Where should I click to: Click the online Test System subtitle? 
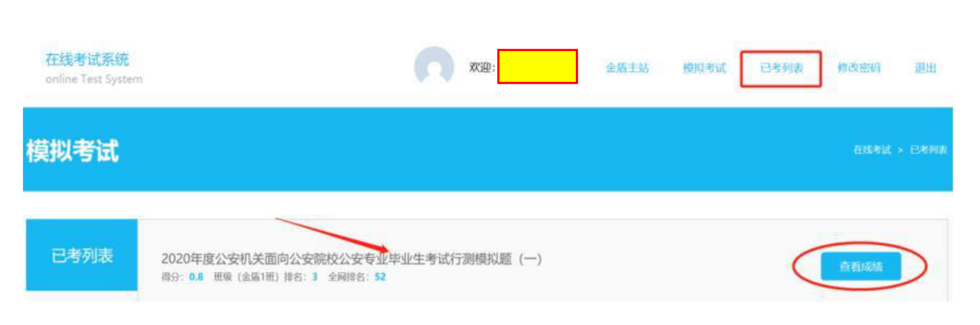coord(94,79)
